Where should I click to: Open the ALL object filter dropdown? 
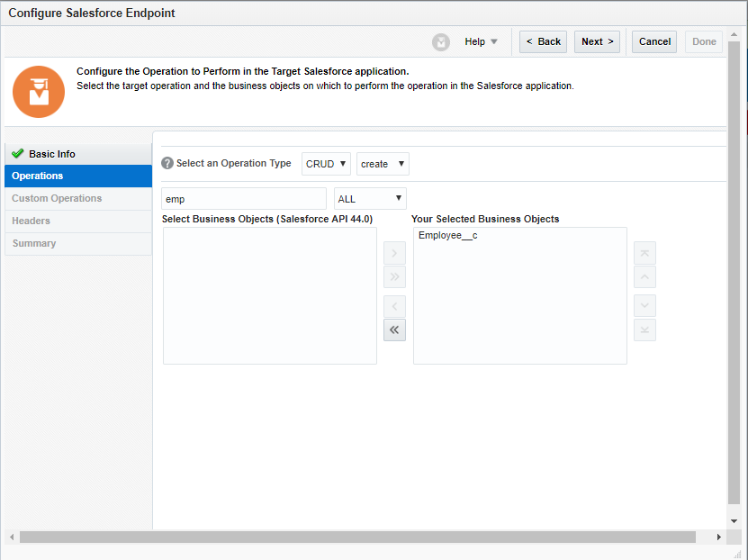coord(370,199)
